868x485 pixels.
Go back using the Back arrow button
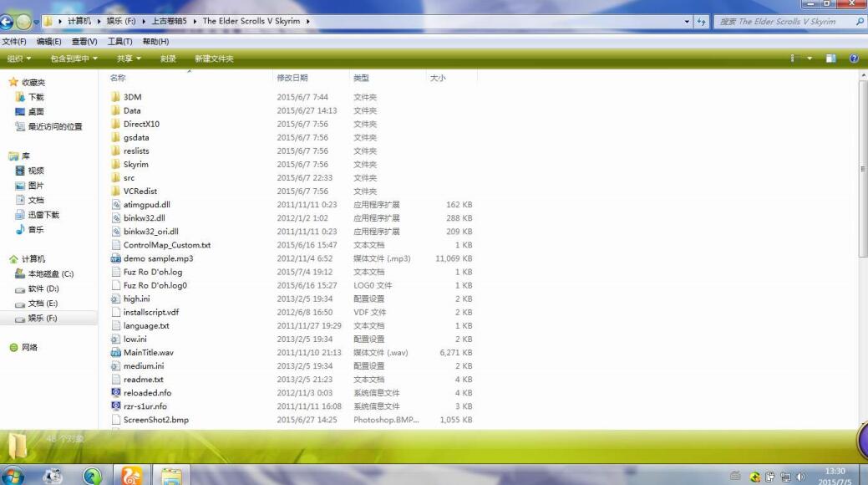point(6,22)
